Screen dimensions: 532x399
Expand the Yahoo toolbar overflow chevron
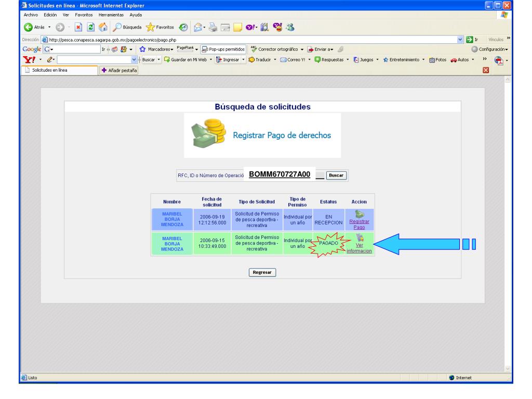tap(485, 59)
